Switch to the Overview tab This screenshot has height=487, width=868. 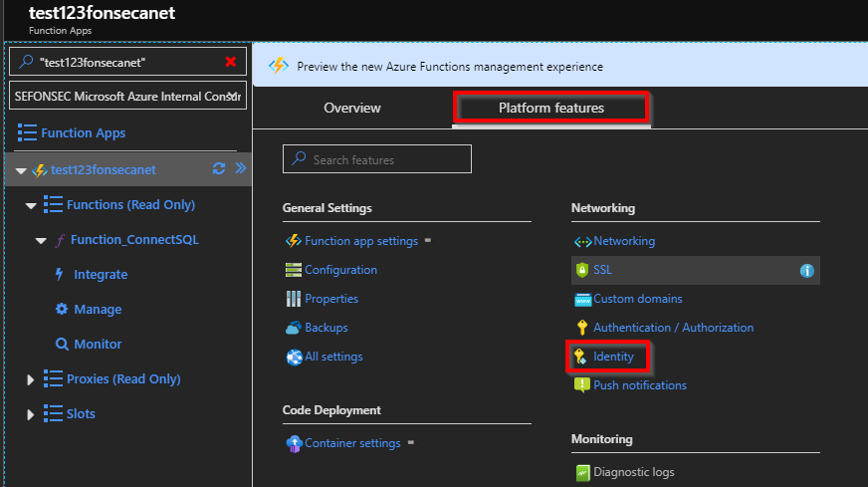coord(351,108)
